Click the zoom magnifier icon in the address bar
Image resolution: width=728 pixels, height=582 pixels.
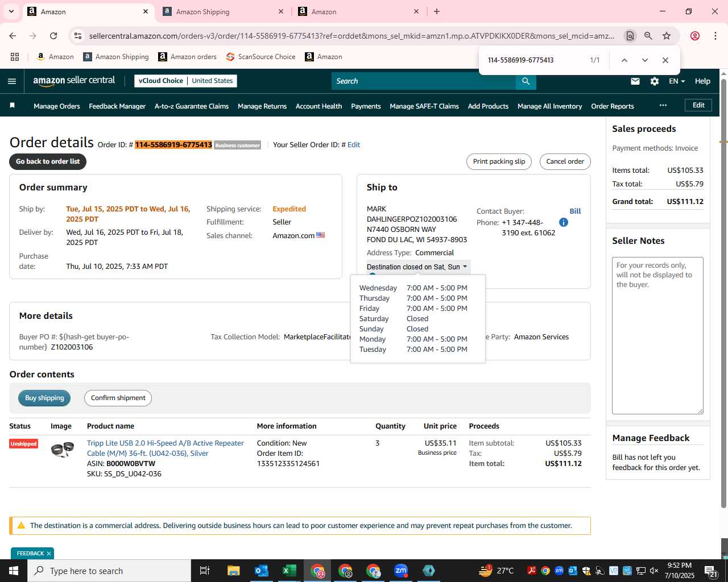tap(648, 36)
